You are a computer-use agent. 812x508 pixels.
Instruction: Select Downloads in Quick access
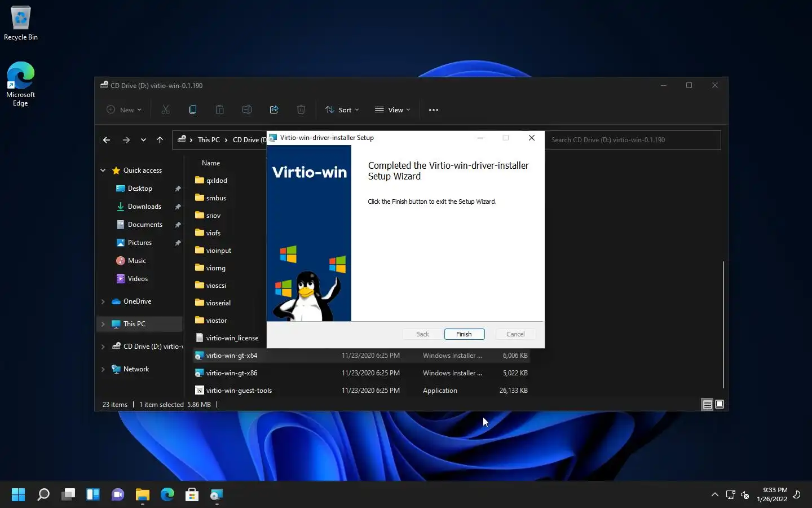click(x=144, y=207)
